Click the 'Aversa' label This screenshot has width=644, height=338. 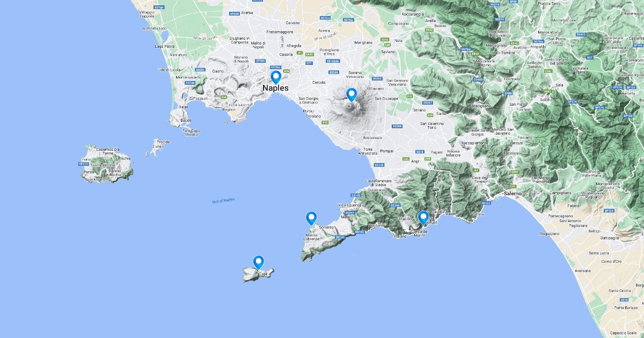point(247,12)
